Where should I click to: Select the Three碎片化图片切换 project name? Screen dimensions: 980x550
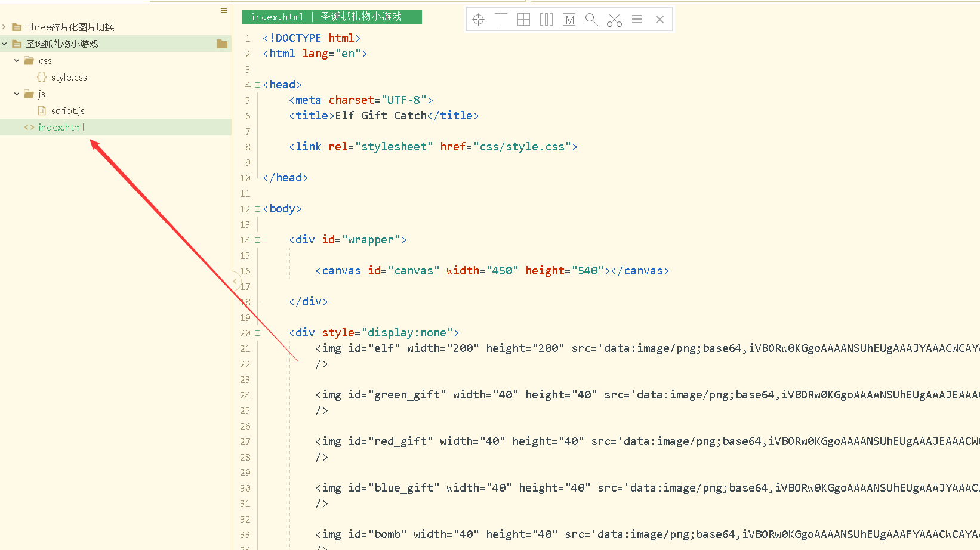tap(70, 27)
